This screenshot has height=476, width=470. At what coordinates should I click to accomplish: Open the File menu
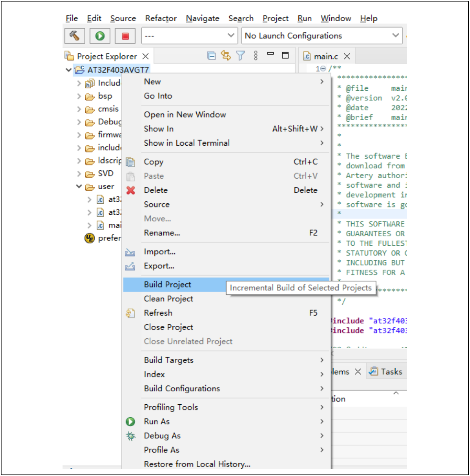(x=72, y=18)
